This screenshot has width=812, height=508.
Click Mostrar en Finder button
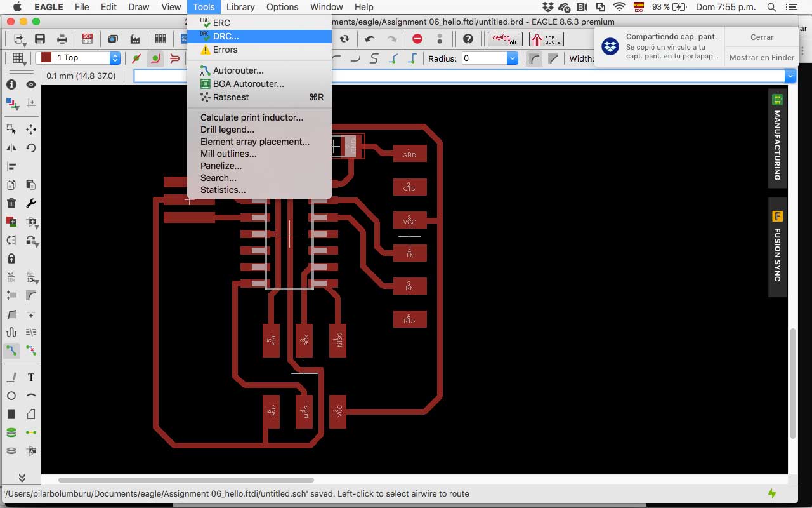pos(762,57)
